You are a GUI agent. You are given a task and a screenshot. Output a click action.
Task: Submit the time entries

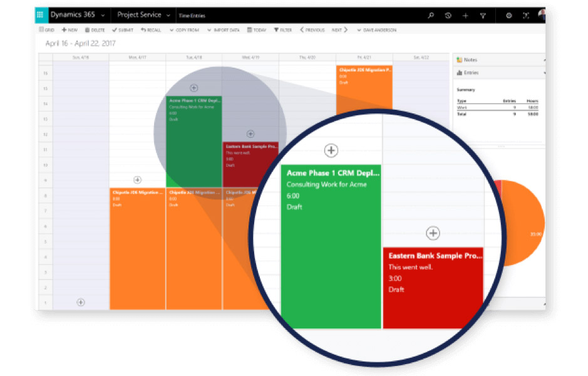tap(123, 30)
